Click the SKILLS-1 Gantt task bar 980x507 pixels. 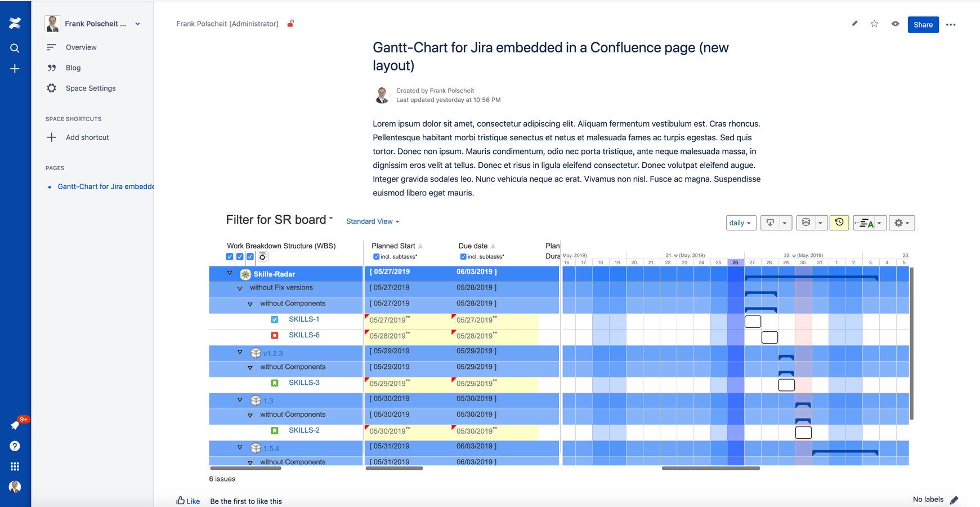click(753, 322)
